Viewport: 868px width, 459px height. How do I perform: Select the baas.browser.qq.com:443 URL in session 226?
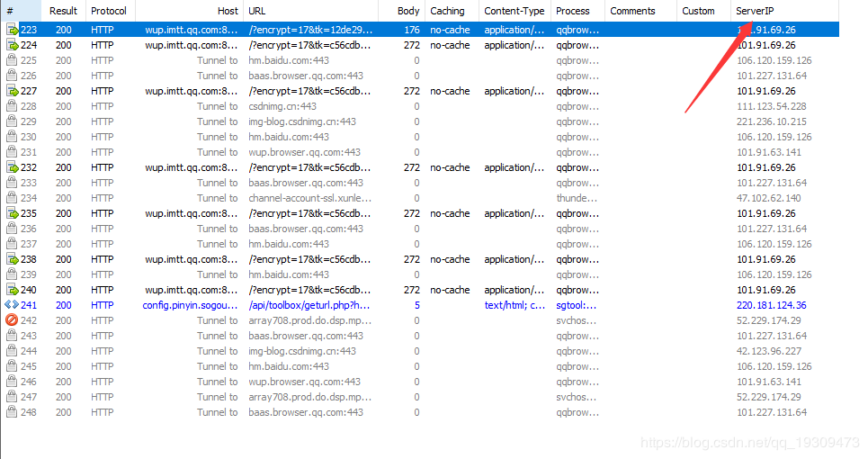coord(306,76)
